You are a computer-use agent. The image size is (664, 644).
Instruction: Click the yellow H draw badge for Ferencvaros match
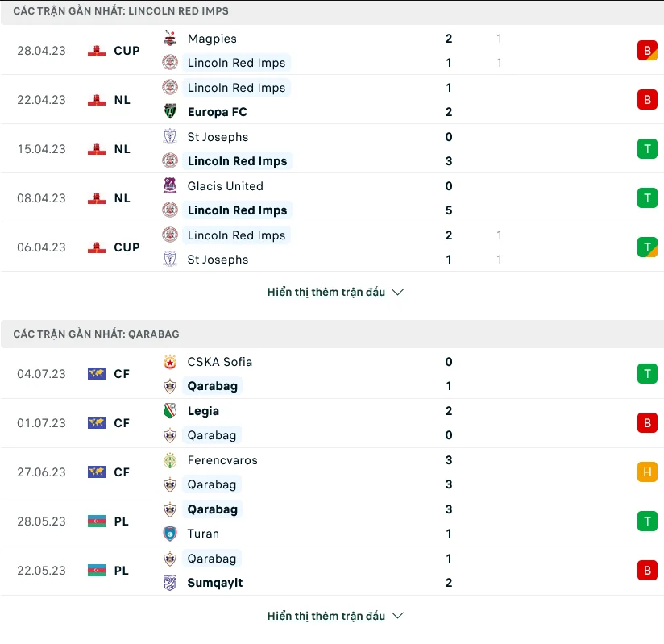tap(647, 472)
